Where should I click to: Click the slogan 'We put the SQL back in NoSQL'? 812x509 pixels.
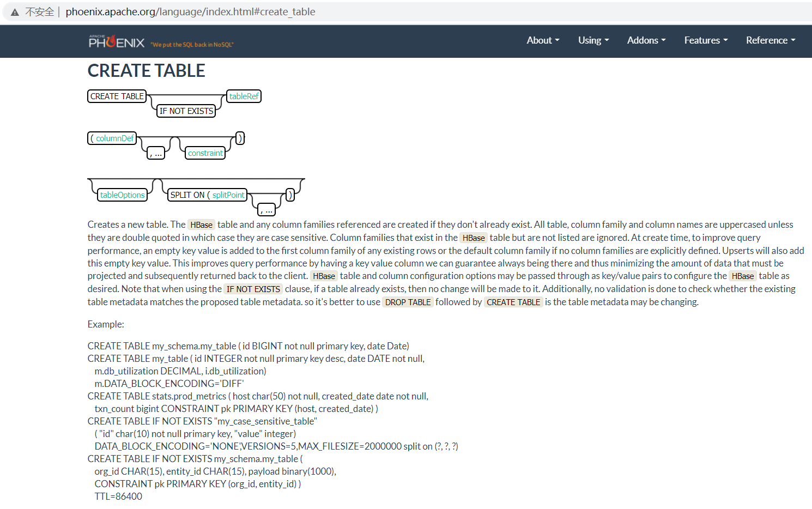[192, 45]
